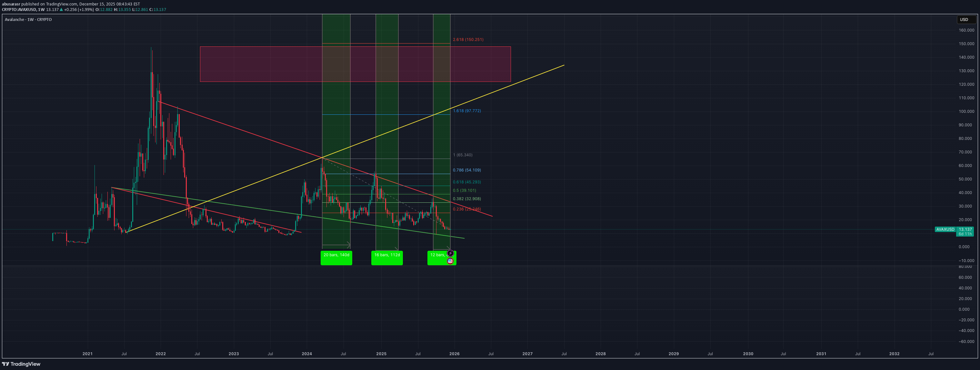Click the 2024 label on time axis
This screenshot has height=370, width=980.
coord(307,354)
